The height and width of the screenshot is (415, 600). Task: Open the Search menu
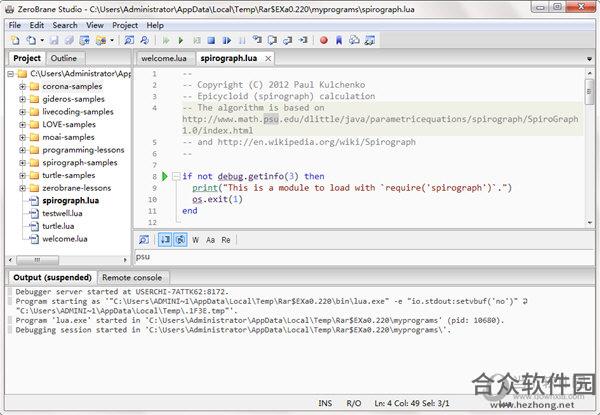click(65, 25)
